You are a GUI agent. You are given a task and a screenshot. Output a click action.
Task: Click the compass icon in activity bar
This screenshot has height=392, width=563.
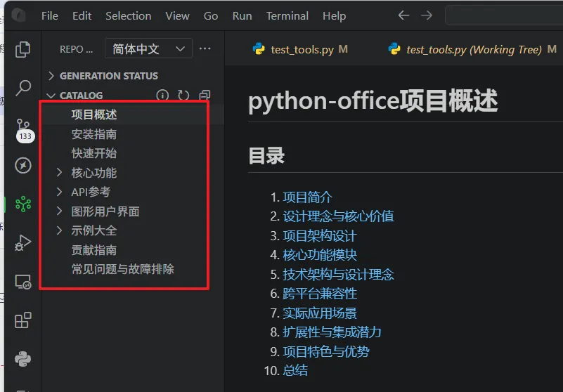pos(23,166)
